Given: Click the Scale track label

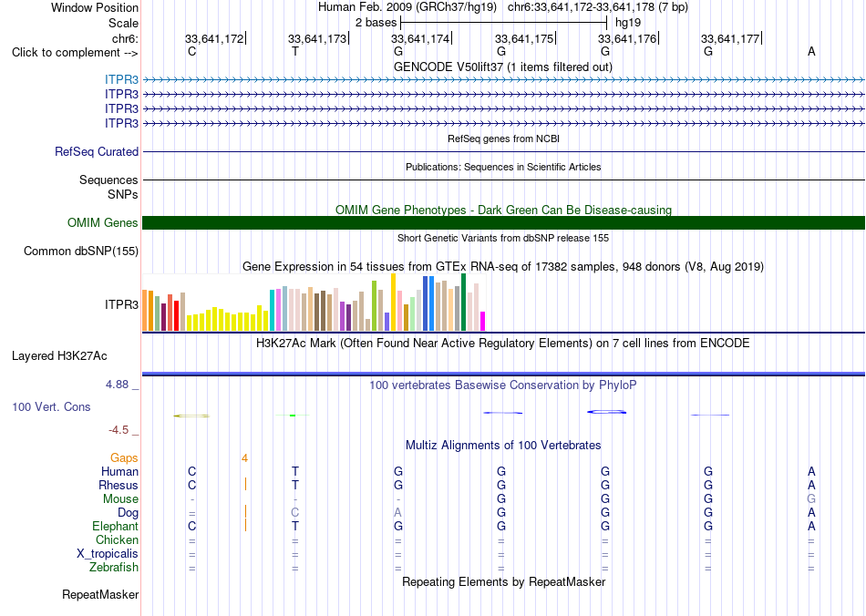Looking at the screenshot, I should tap(123, 23).
